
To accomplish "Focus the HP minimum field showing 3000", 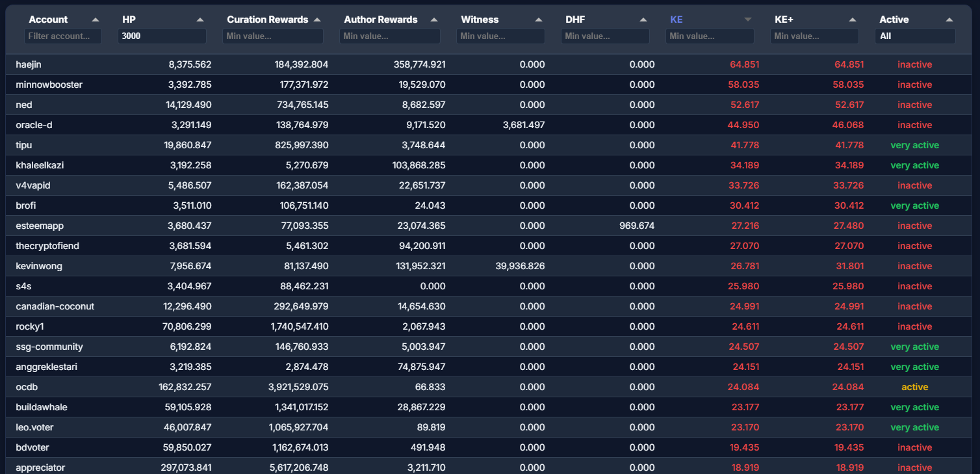I will point(162,36).
